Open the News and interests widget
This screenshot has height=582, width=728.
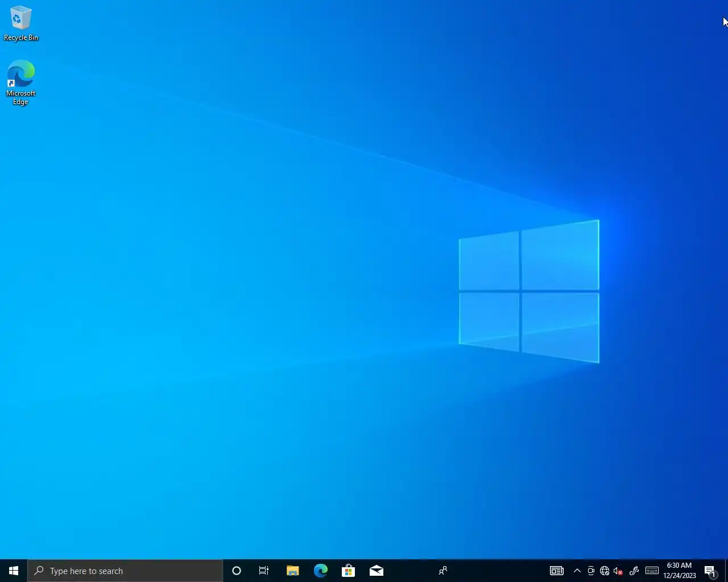[x=557, y=571]
